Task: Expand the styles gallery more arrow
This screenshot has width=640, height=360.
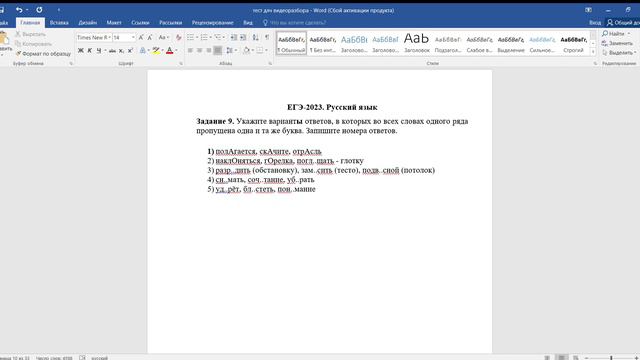Action: coord(593,52)
